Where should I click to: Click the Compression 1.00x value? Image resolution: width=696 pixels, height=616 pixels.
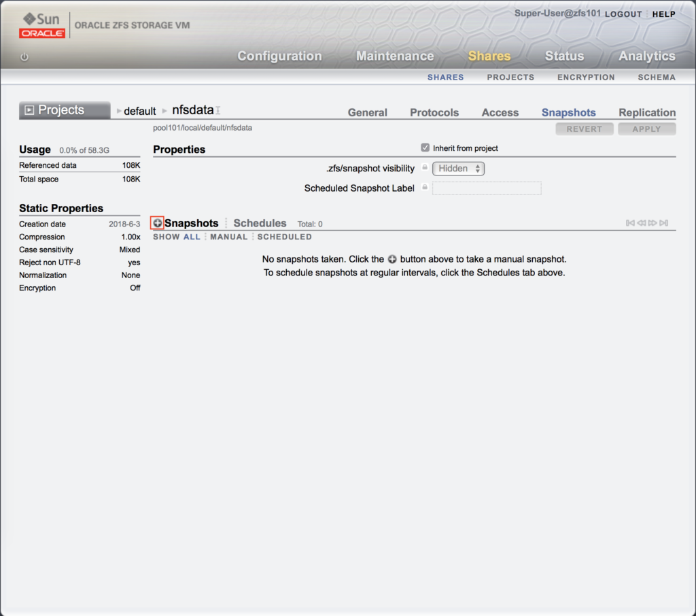click(130, 237)
